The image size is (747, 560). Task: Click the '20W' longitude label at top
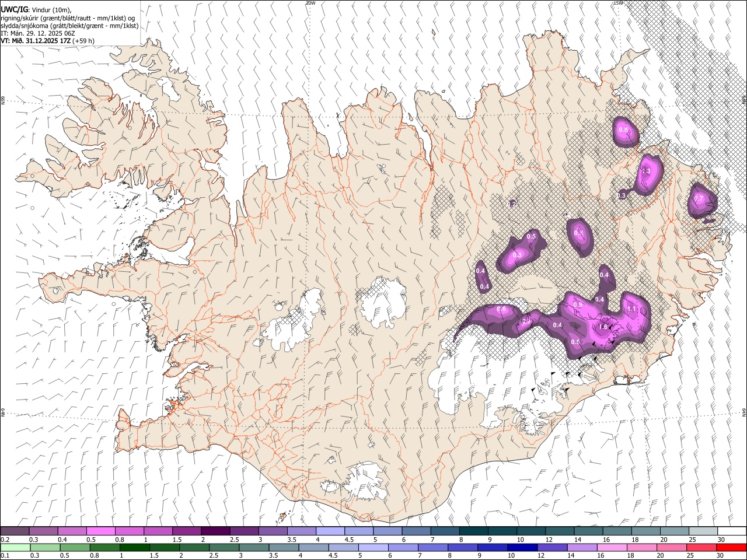pyautogui.click(x=310, y=3)
